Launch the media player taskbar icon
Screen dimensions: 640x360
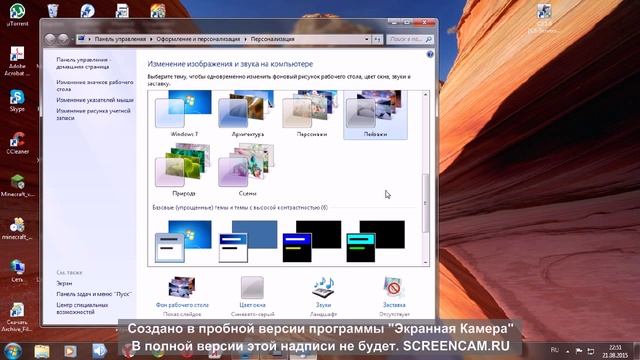[x=70, y=351]
